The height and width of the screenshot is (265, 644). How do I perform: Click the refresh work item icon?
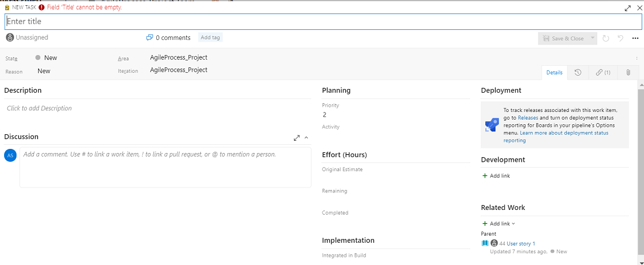coord(606,38)
